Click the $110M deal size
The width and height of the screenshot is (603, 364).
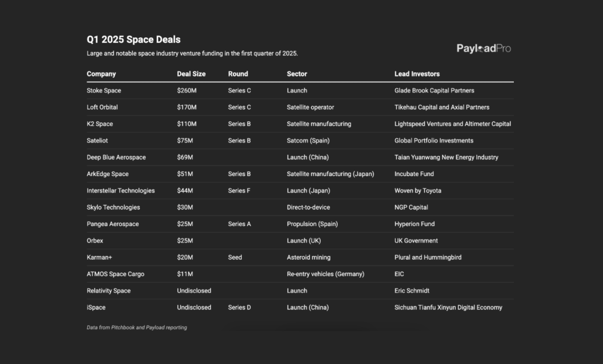click(187, 124)
